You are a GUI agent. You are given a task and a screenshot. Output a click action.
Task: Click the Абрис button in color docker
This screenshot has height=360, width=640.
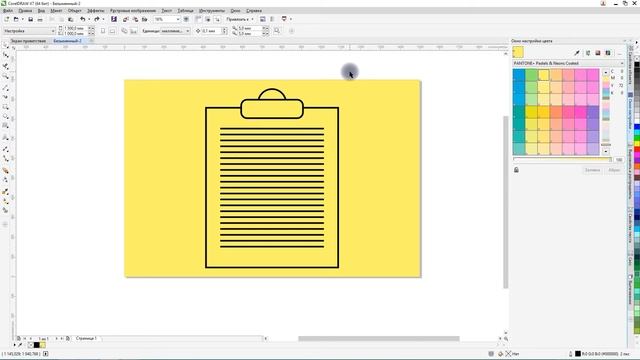tap(614, 170)
